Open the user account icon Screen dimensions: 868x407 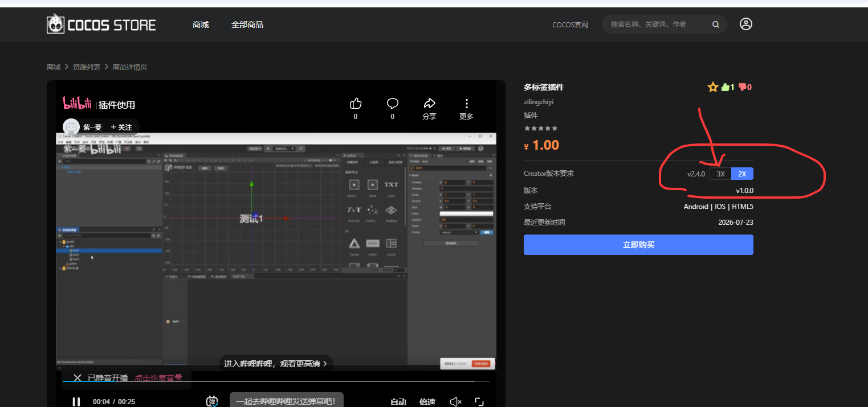[x=745, y=24]
